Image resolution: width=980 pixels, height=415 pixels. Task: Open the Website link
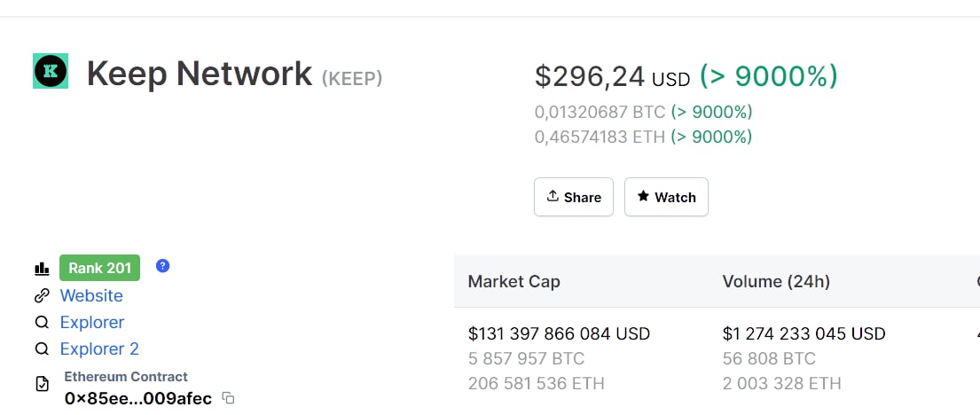pos(91,295)
